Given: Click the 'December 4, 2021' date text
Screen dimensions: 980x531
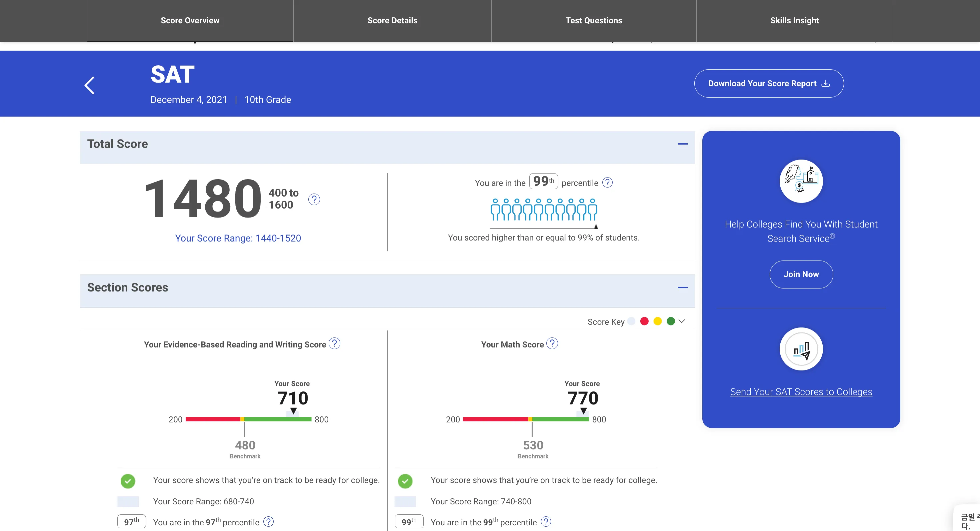Looking at the screenshot, I should click(x=189, y=100).
